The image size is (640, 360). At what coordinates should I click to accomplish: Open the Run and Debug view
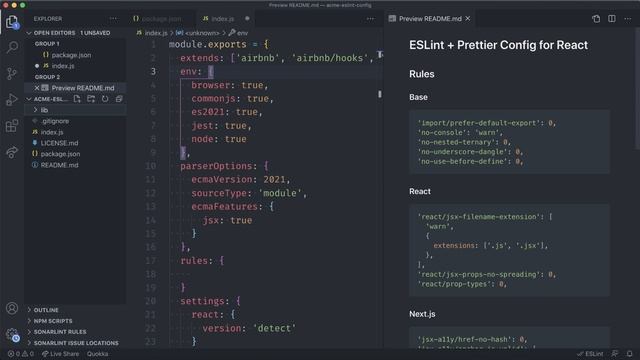[x=12, y=100]
